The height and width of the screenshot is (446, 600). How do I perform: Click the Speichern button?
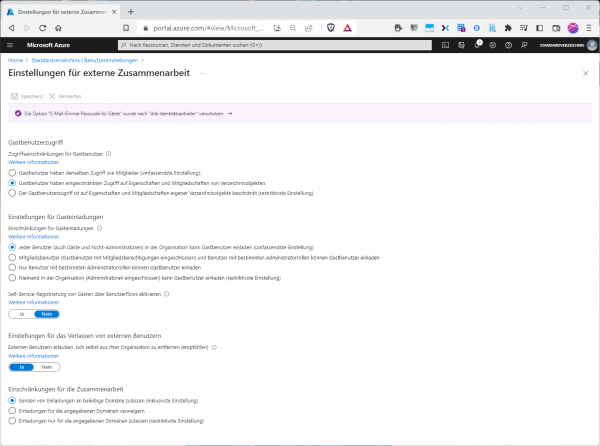point(27,96)
